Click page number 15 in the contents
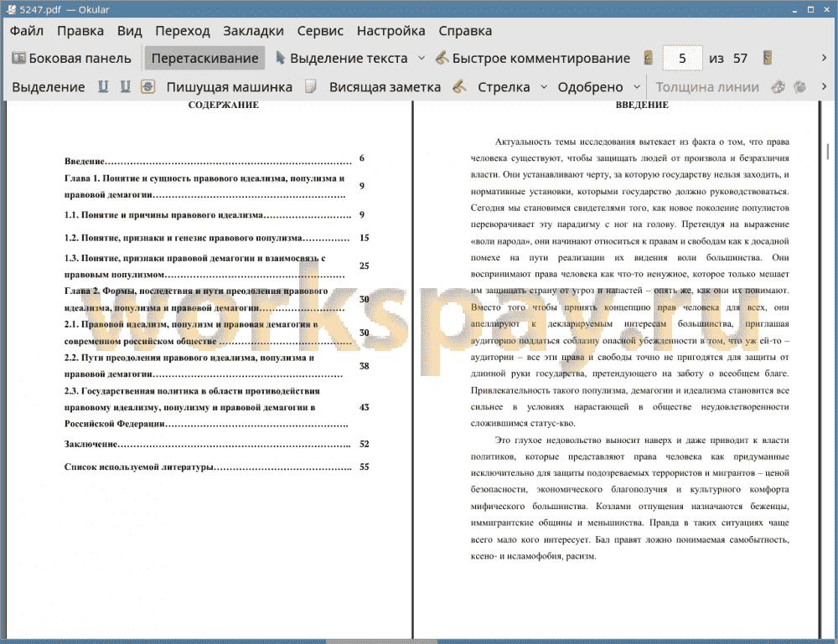This screenshot has width=838, height=644. (x=364, y=238)
